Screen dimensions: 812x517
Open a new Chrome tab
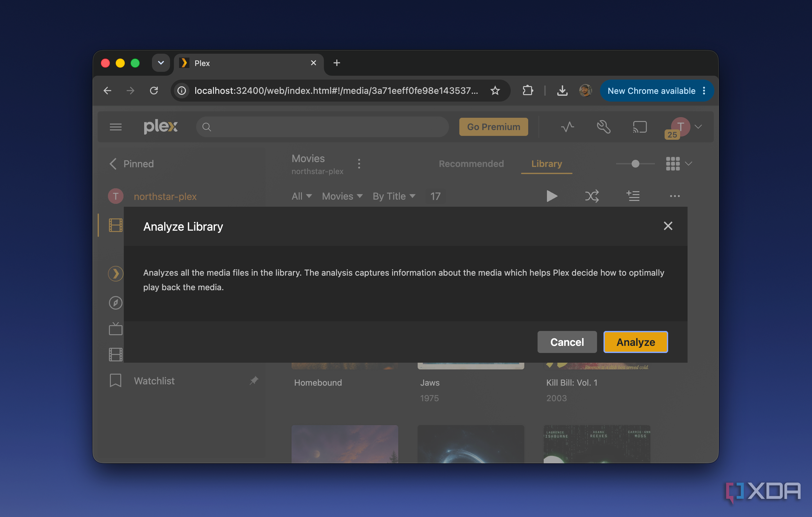click(336, 63)
